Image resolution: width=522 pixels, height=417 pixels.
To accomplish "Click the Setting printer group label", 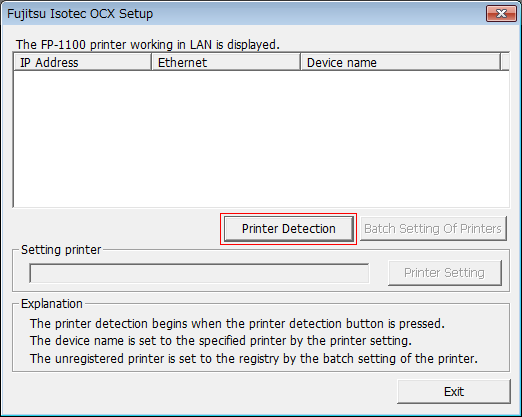I will [61, 250].
